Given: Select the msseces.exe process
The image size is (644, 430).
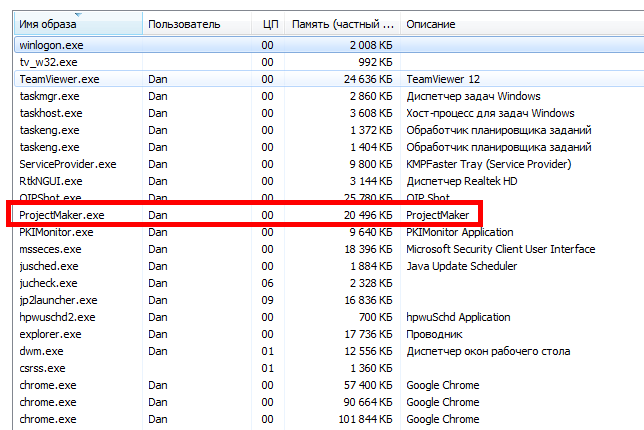Looking at the screenshot, I should [329, 249].
